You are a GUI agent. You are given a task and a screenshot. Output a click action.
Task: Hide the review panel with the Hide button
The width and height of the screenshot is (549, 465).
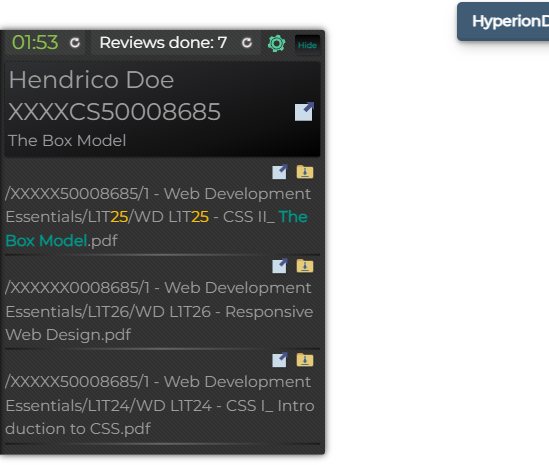coord(307,45)
